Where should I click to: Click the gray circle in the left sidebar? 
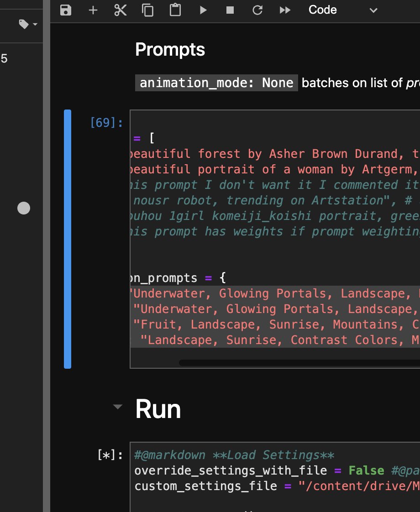point(24,208)
